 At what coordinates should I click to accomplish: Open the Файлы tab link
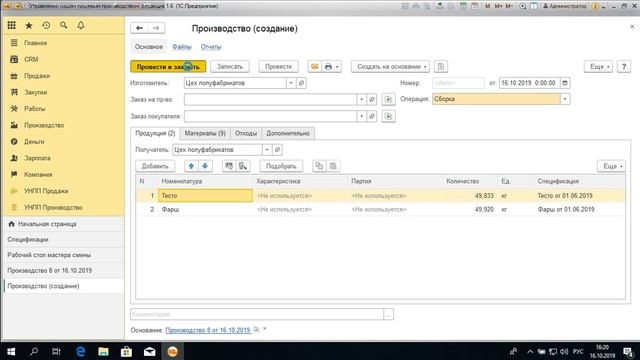[x=182, y=47]
